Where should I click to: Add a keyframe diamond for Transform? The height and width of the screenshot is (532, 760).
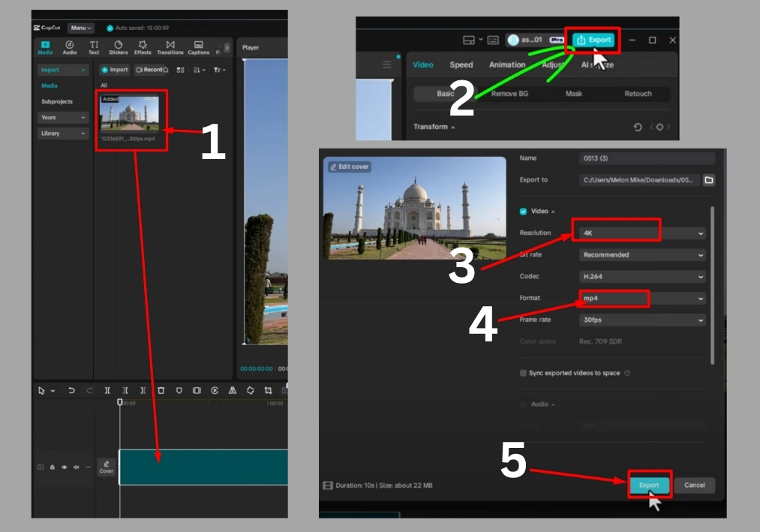(659, 127)
